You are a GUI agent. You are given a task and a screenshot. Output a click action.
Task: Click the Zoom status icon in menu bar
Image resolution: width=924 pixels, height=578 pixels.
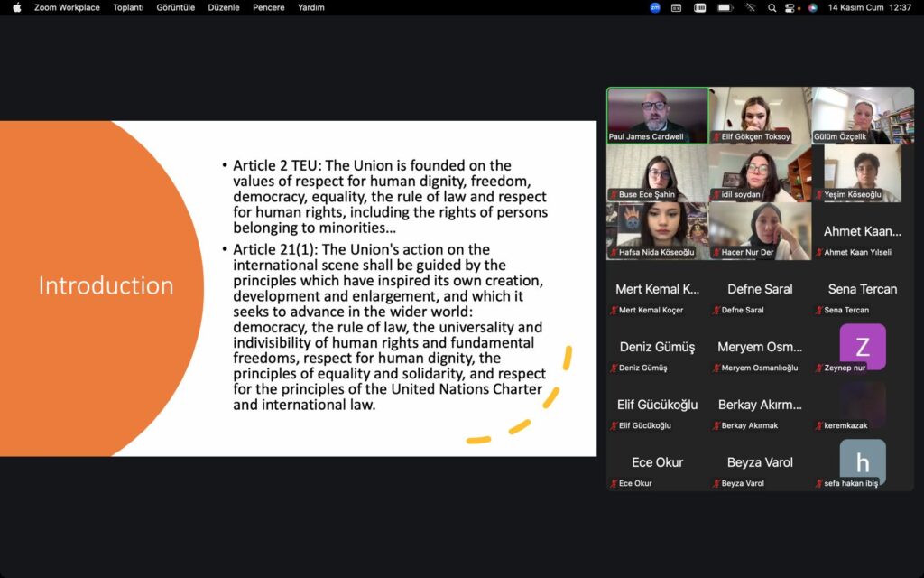(x=655, y=7)
